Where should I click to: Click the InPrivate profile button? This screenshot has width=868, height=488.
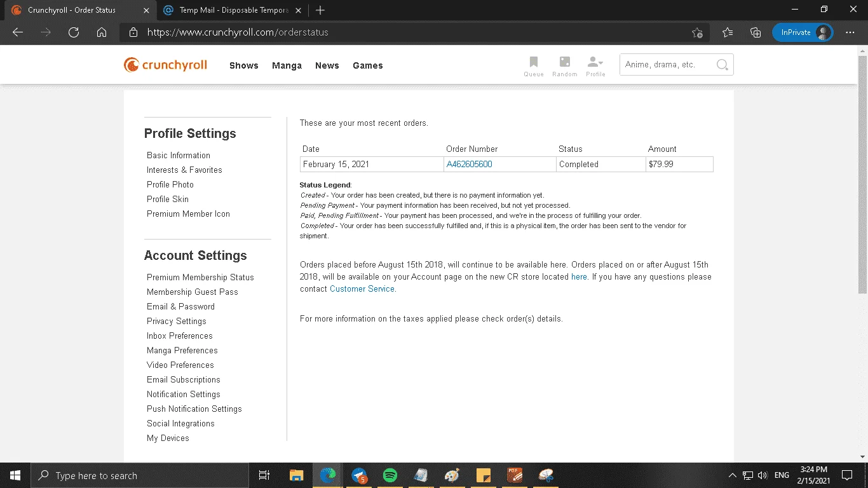(803, 32)
